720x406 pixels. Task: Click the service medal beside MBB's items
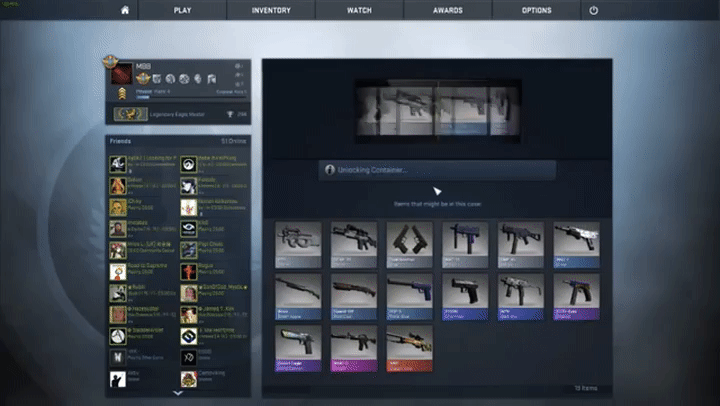coord(143,79)
